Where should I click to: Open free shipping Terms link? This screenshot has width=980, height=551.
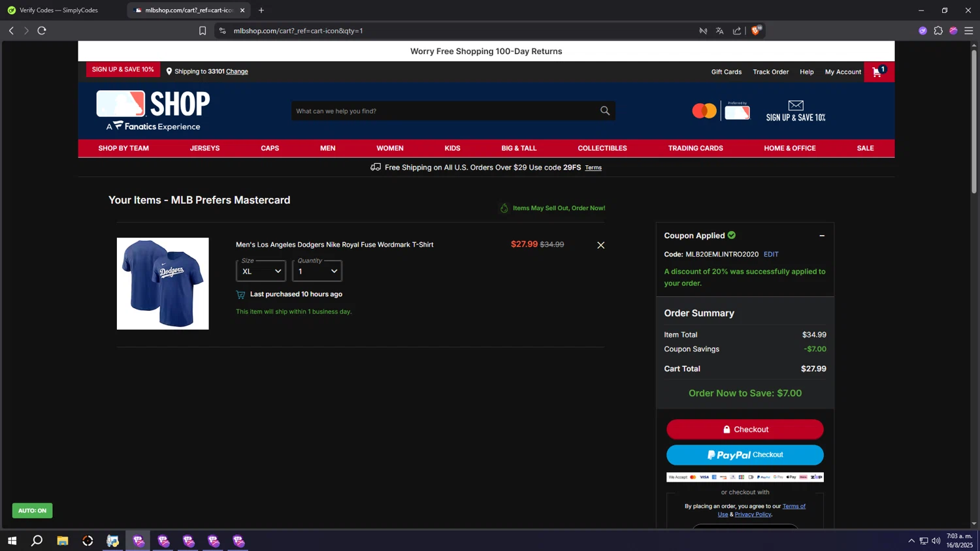(x=593, y=168)
